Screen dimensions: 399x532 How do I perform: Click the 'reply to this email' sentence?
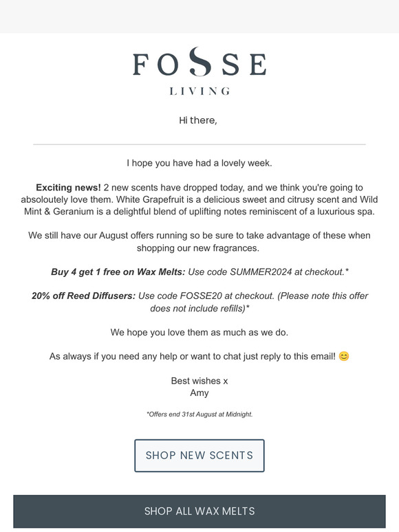pos(193,356)
